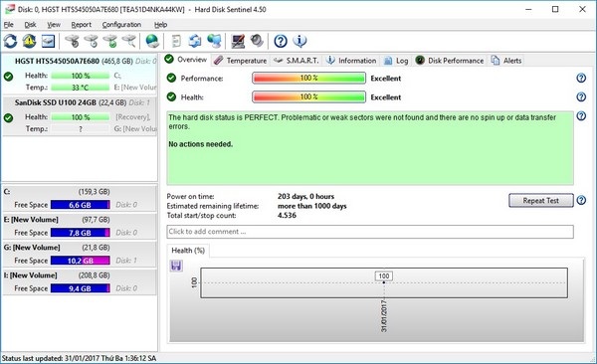Viewport: 597px width, 364px height.
Task: Open the help icon beside Performance bar
Action: pyautogui.click(x=581, y=78)
